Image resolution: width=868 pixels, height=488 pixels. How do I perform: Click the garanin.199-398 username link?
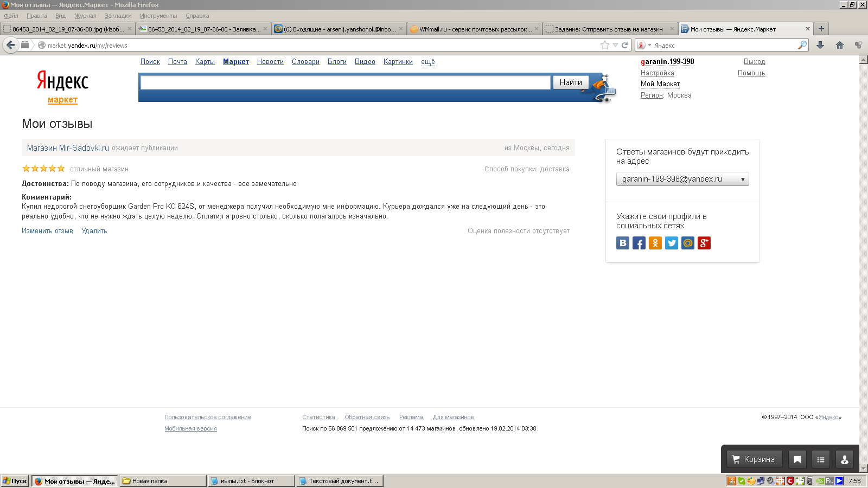point(667,62)
